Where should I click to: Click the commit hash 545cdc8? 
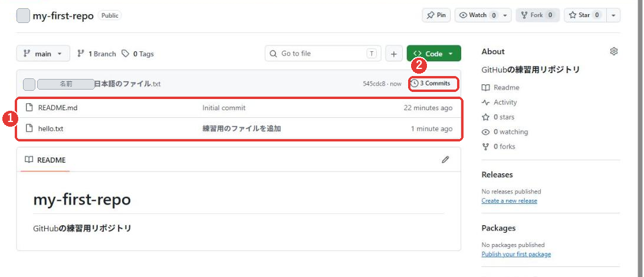point(374,84)
